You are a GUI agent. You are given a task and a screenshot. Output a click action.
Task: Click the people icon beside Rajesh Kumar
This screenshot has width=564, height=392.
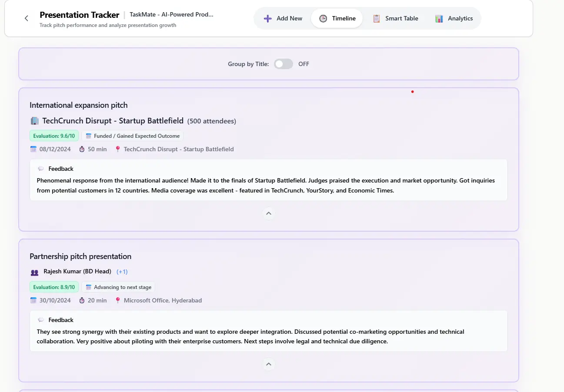(x=35, y=272)
